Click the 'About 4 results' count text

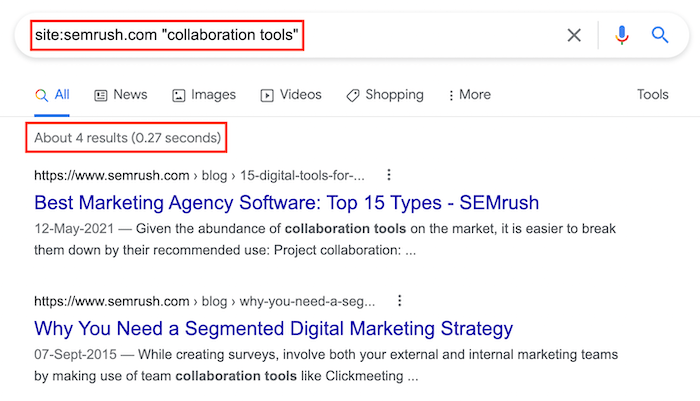tap(127, 138)
